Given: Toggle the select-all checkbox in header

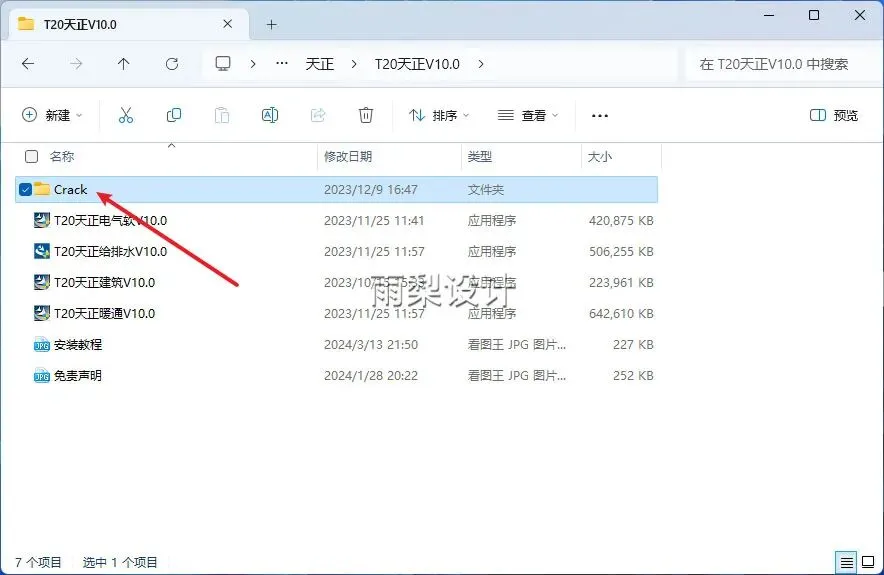Looking at the screenshot, I should [32, 156].
